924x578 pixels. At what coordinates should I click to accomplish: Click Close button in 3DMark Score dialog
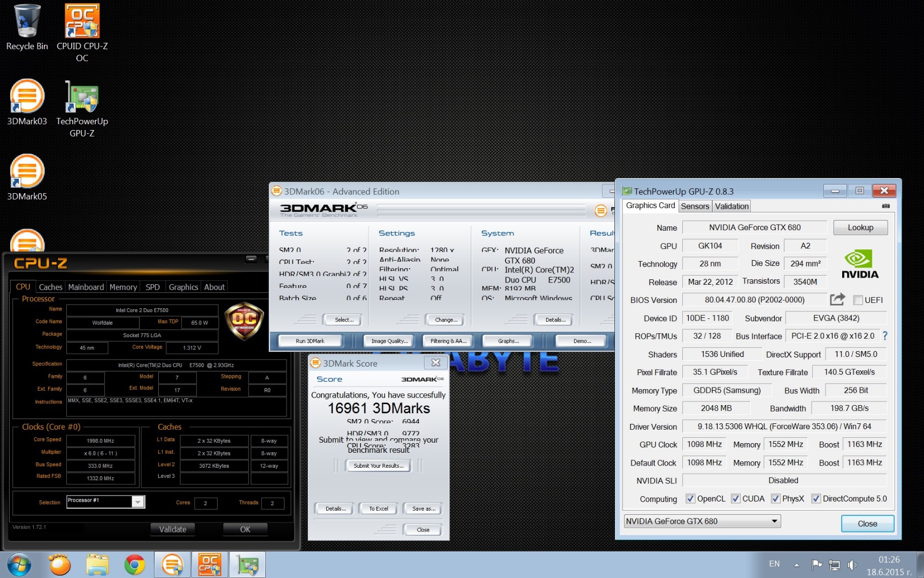tap(423, 530)
